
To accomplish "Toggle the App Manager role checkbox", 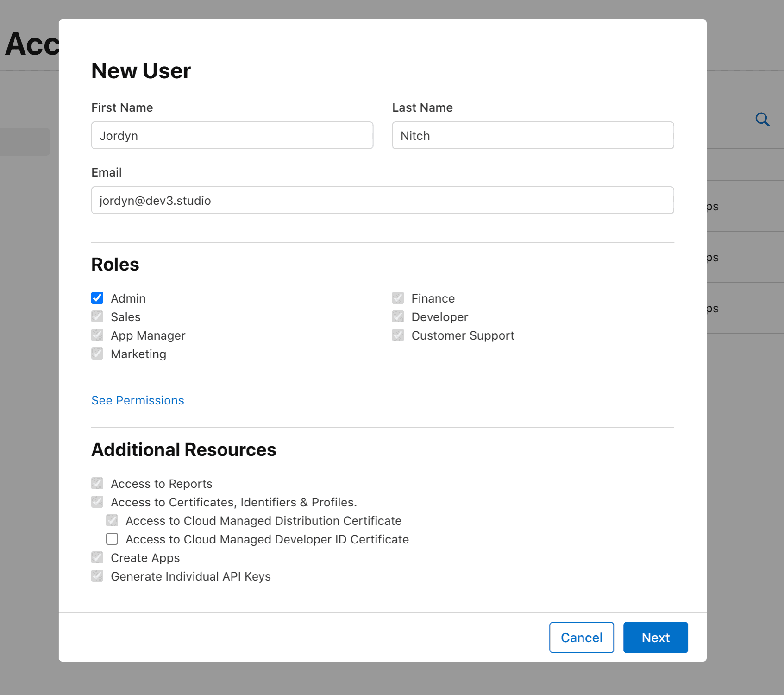I will click(97, 335).
